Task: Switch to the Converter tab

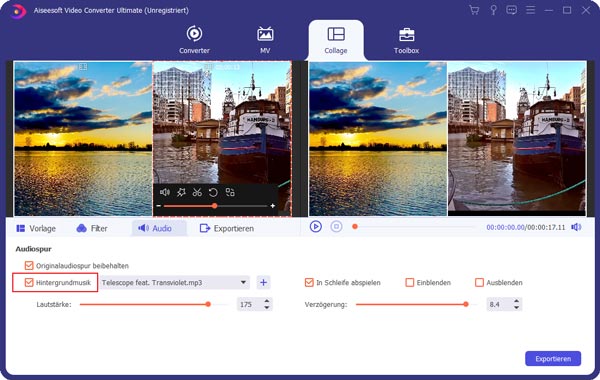Action: coord(194,40)
